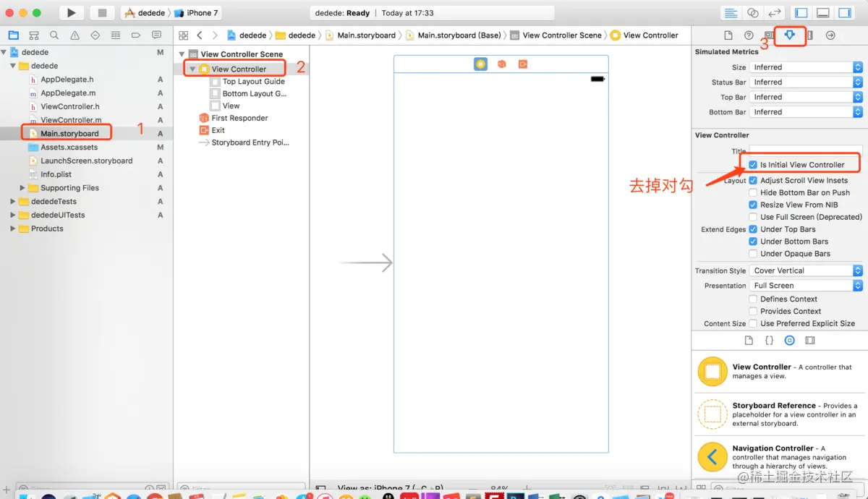Screen dimensions: 868x499
Task: Enable Under Opaque Bars
Action: [754, 254]
